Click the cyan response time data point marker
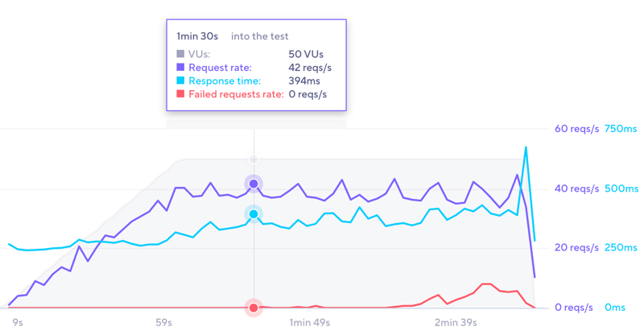 (x=254, y=214)
